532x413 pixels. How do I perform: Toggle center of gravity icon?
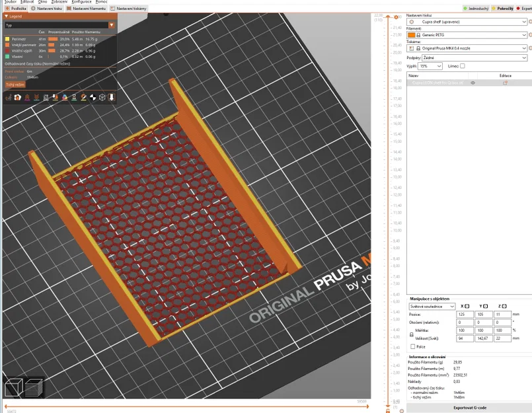click(93, 98)
